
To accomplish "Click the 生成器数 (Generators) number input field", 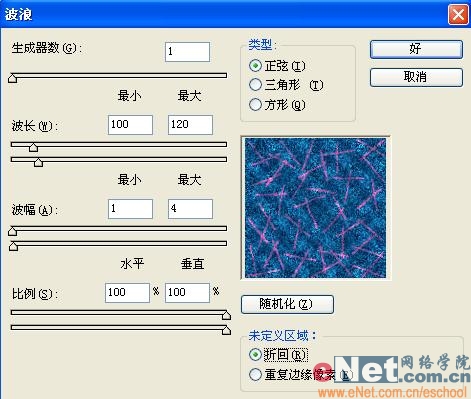I will click(x=187, y=52).
